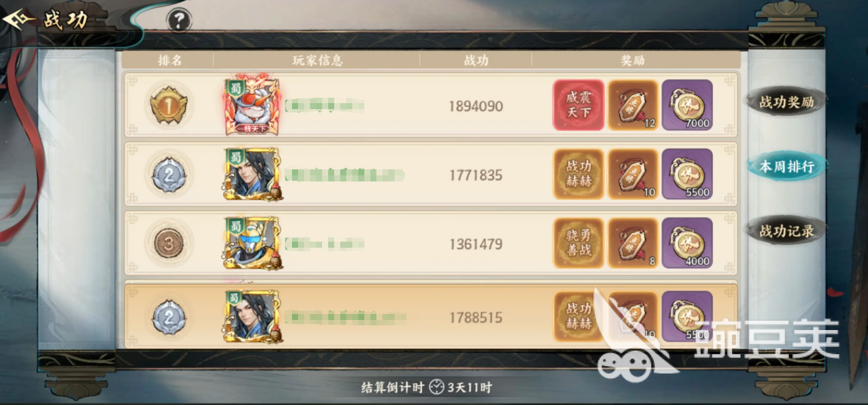Open the first-place player's avatar

[x=252, y=104]
